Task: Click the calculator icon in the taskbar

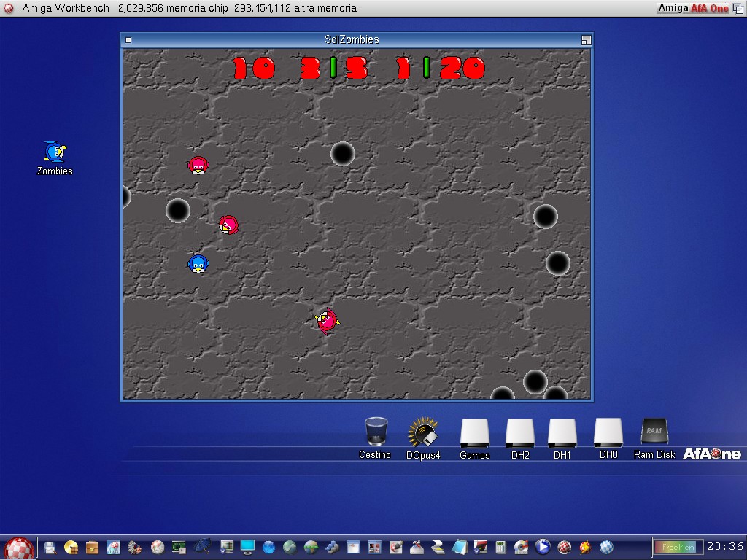Action: pos(500,547)
